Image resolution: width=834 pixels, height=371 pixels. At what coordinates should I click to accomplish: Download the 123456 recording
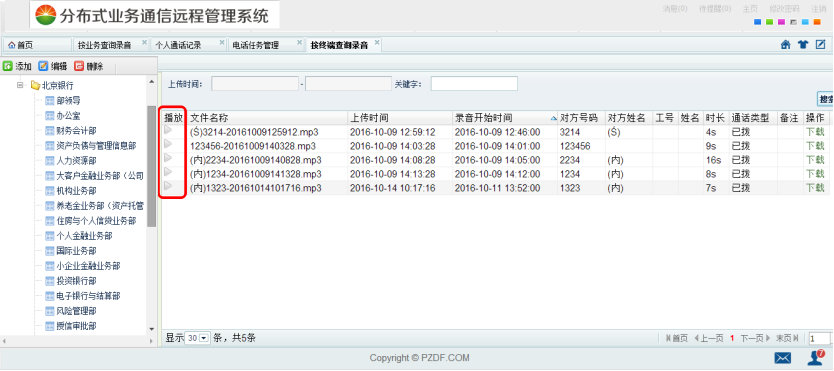coord(815,146)
